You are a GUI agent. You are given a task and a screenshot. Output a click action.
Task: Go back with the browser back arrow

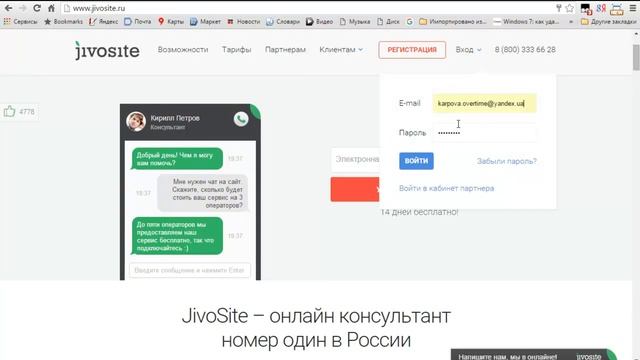tap(8, 8)
